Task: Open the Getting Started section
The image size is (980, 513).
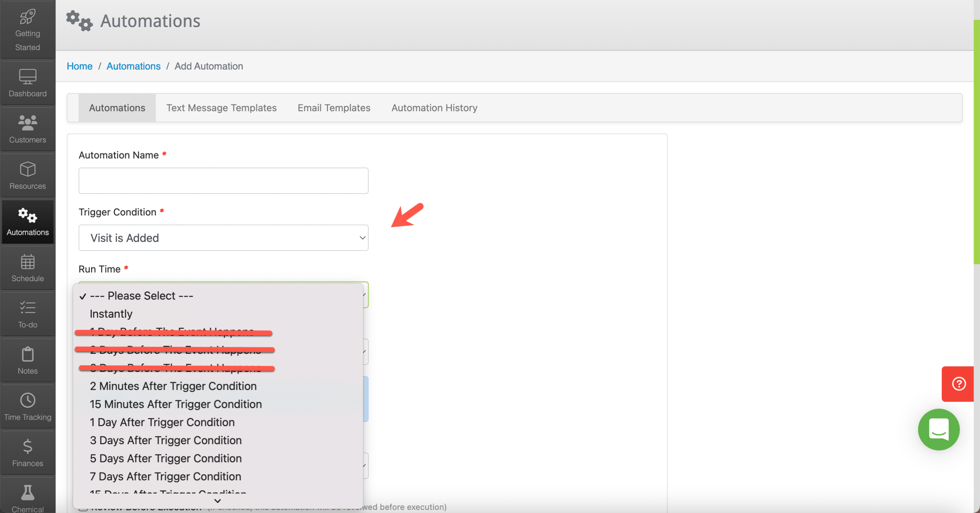Action: coord(27,29)
